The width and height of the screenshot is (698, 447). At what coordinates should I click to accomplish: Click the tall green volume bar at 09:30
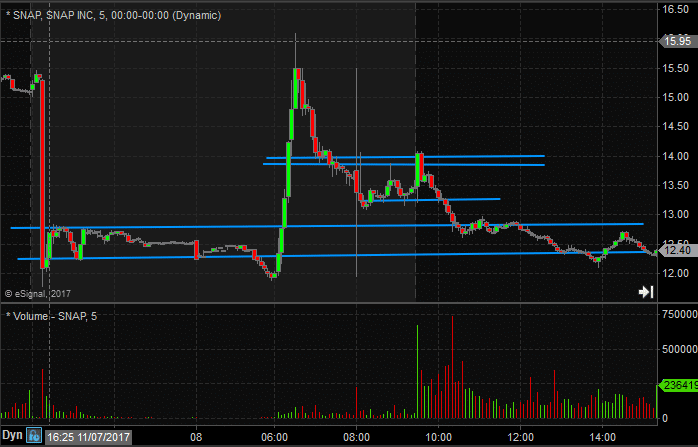pos(418,372)
